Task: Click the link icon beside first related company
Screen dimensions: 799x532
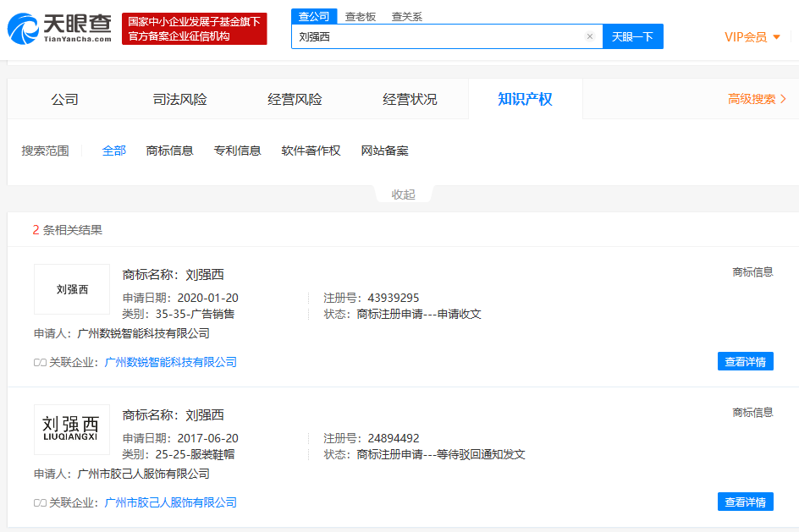Action: click(40, 362)
